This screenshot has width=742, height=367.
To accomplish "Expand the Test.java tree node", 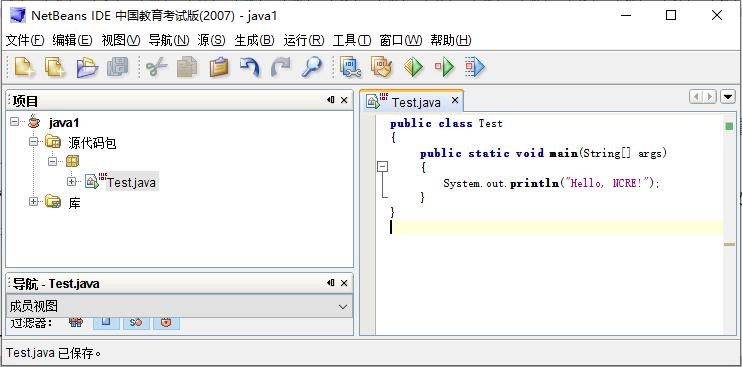I will [71, 181].
